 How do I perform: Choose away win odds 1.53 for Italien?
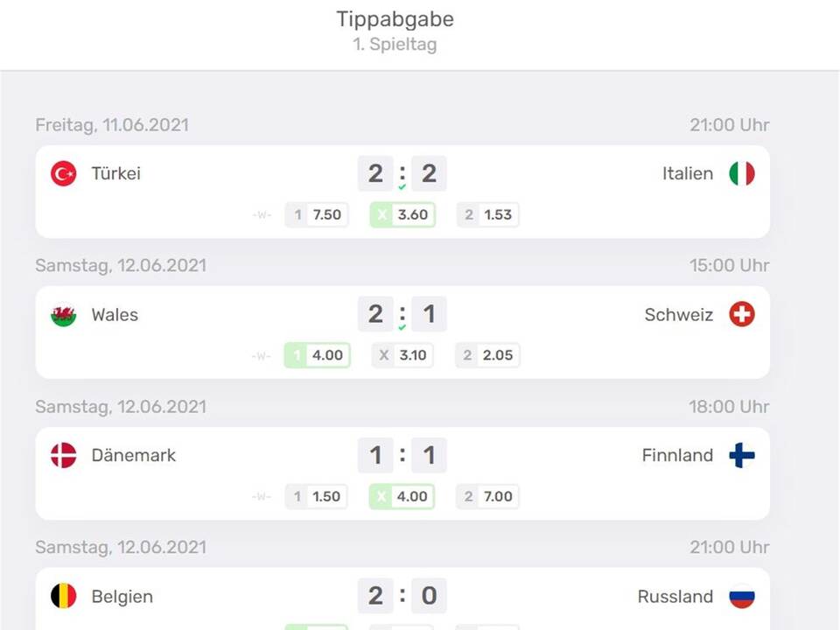(488, 214)
